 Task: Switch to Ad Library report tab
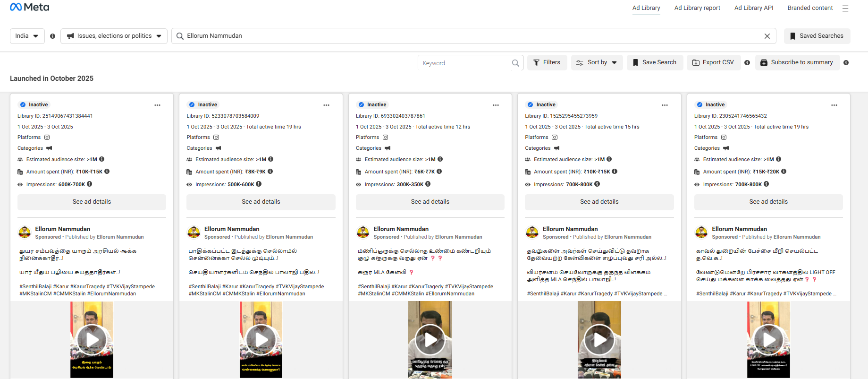697,8
